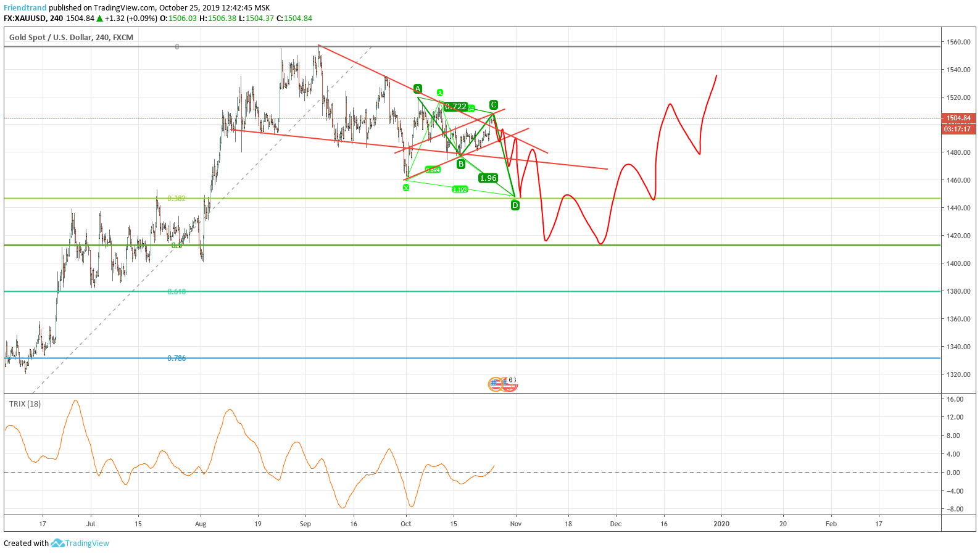The height and width of the screenshot is (554, 980).
Task: Click the 1400.00 price axis label
Action: pyautogui.click(x=959, y=263)
